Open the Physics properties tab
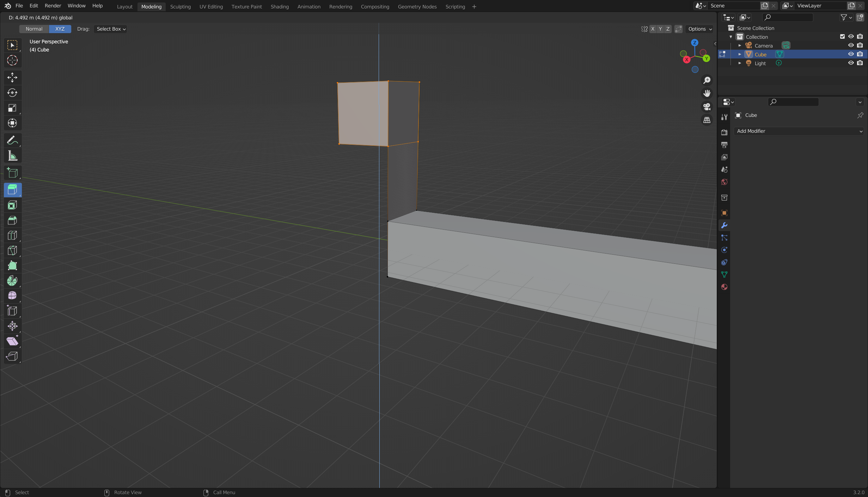The image size is (868, 497). [724, 250]
